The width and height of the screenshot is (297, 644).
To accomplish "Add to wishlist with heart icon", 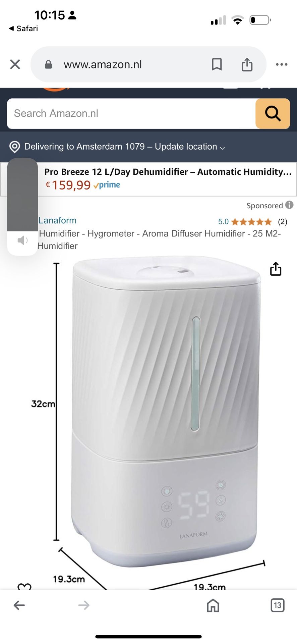I will pyautogui.click(x=24, y=586).
